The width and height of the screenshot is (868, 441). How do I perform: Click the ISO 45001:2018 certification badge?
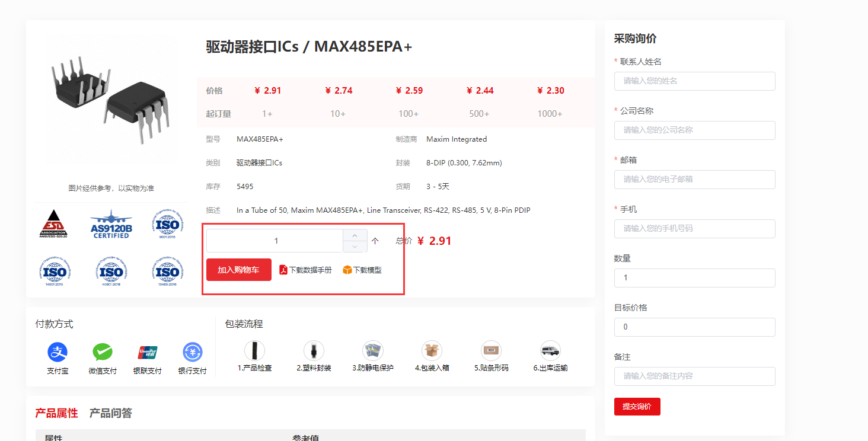pos(111,271)
